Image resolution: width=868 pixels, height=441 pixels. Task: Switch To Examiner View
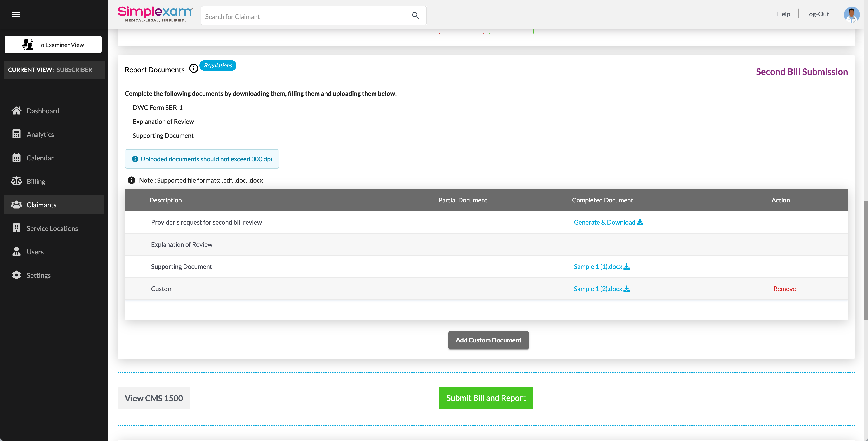click(53, 45)
